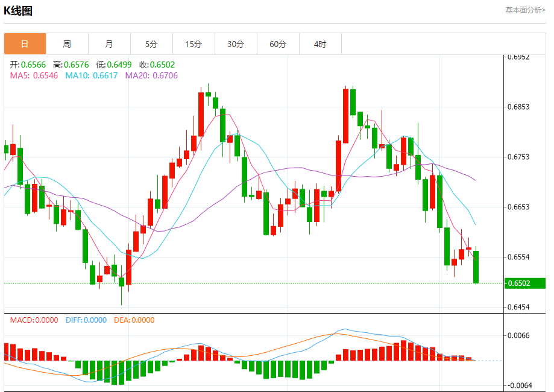Click the K线图 heading
This screenshot has width=554, height=392.
(x=18, y=11)
